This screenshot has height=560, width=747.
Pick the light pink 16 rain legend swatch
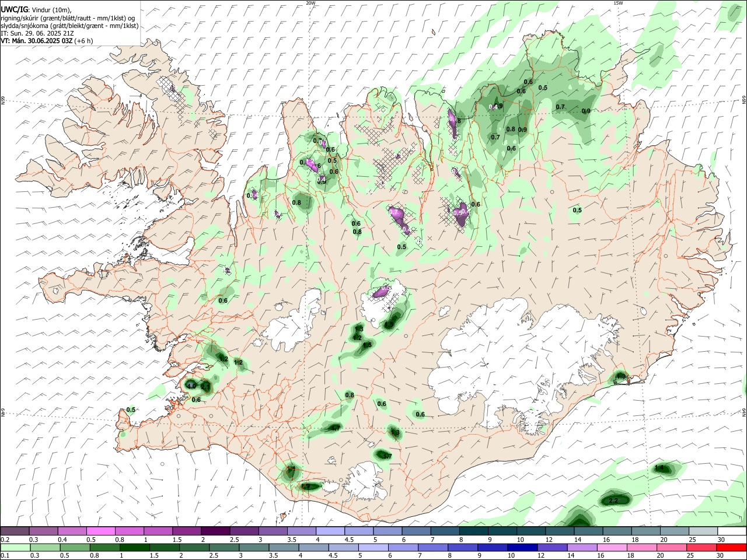pos(612,548)
